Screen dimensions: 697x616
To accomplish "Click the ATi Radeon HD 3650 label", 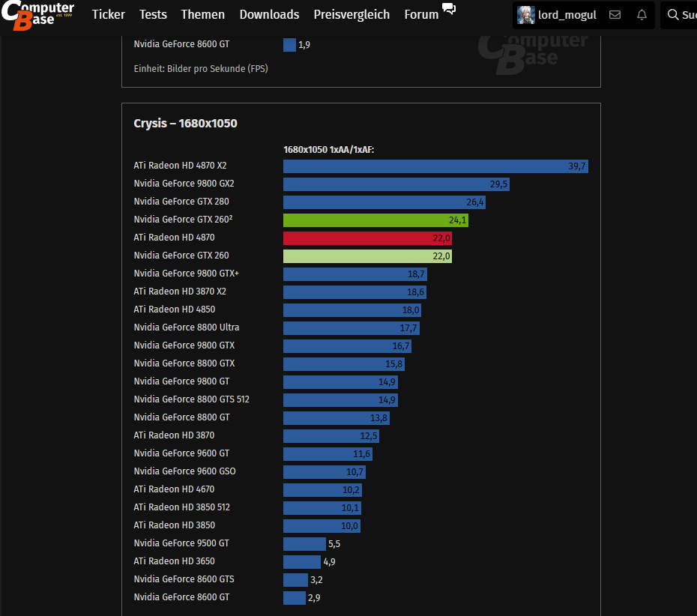I will 174,561.
